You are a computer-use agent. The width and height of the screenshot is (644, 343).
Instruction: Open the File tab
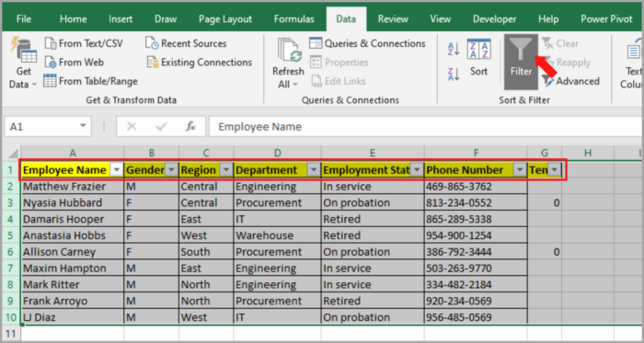24,19
